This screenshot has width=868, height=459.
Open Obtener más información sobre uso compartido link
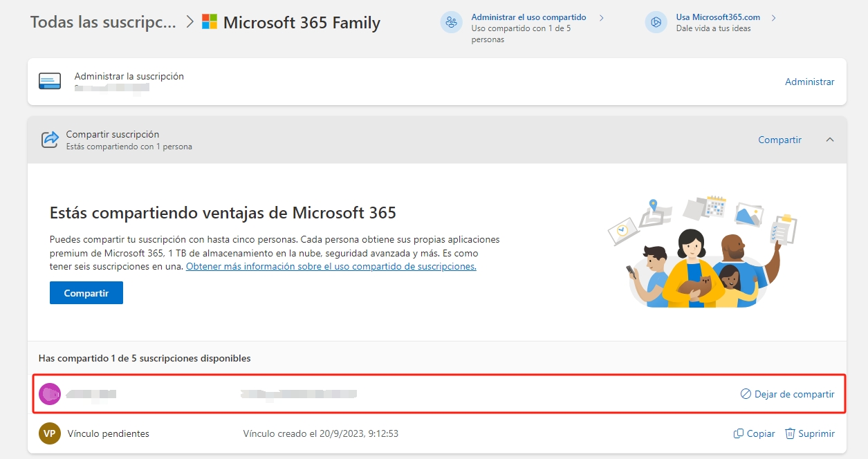click(331, 266)
